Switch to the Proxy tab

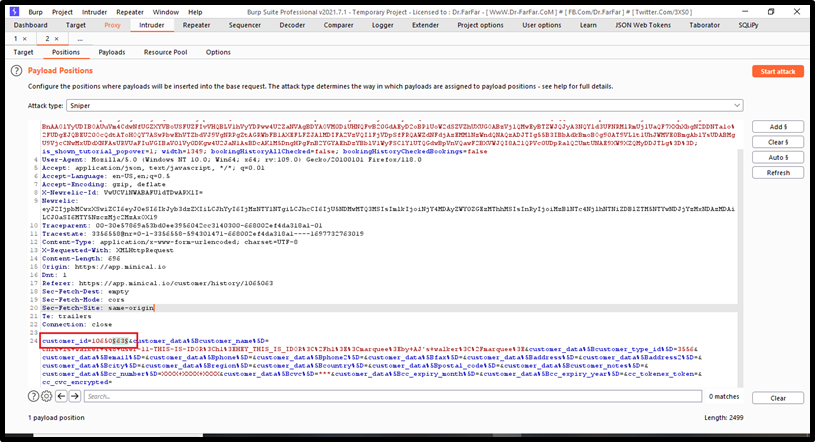click(x=112, y=25)
